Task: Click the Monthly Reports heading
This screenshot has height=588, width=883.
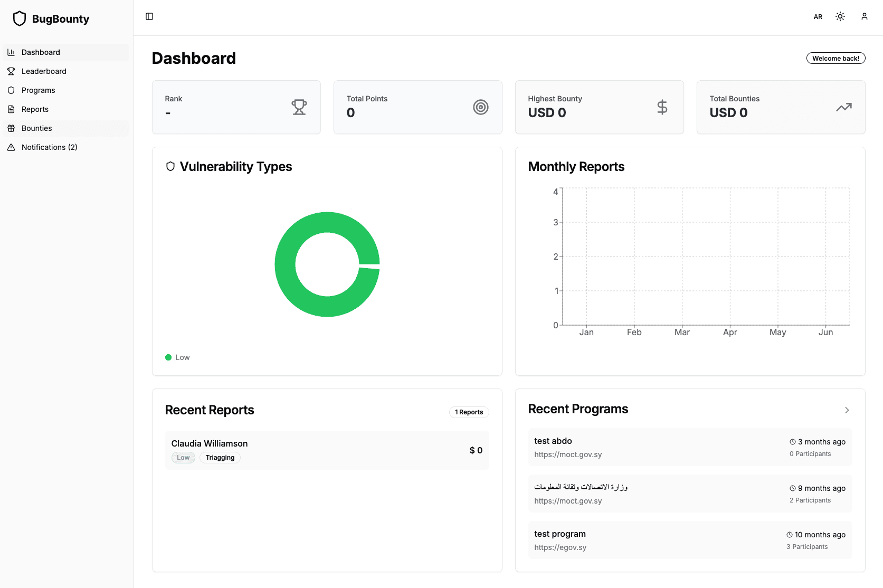Action: click(576, 167)
